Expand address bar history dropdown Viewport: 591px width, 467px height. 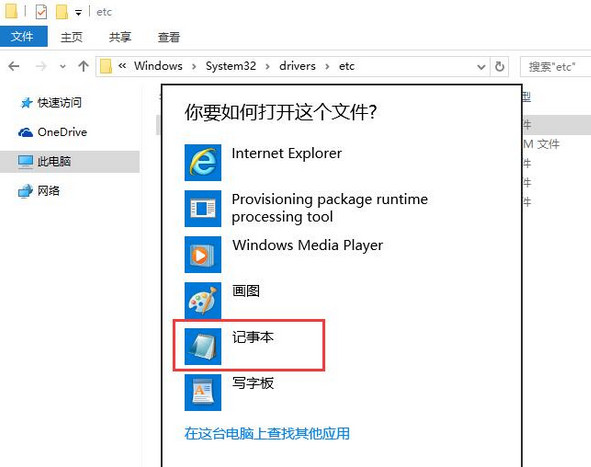pyautogui.click(x=481, y=67)
